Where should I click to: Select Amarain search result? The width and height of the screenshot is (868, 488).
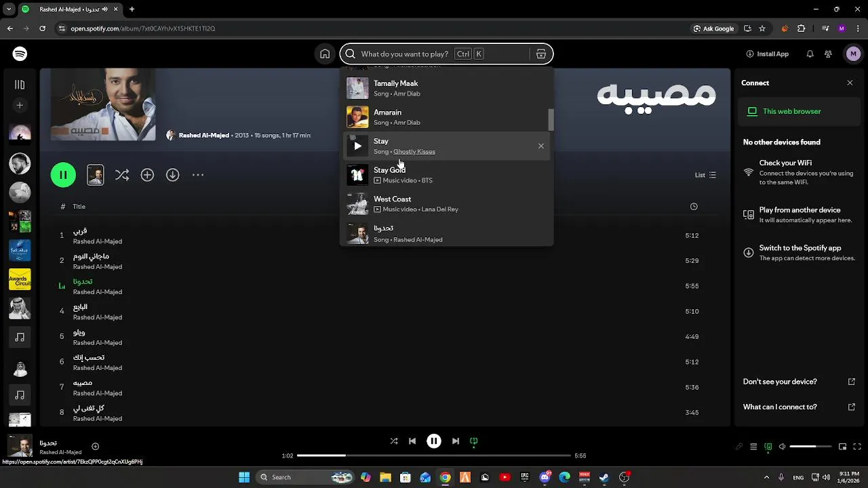tap(447, 117)
